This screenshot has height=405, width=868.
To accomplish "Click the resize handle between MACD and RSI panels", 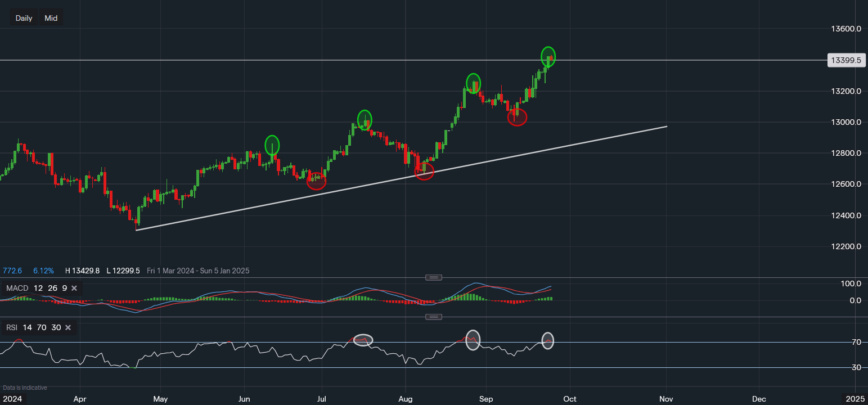I will (x=433, y=317).
